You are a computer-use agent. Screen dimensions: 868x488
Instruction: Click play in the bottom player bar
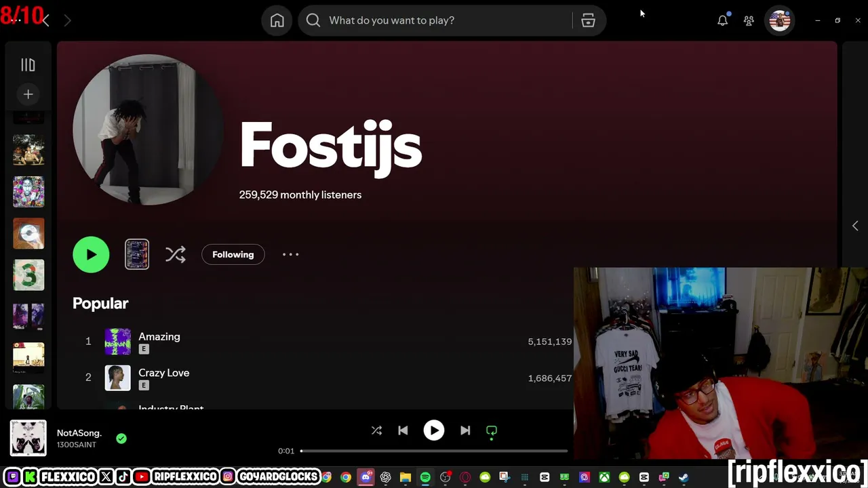[x=434, y=430]
